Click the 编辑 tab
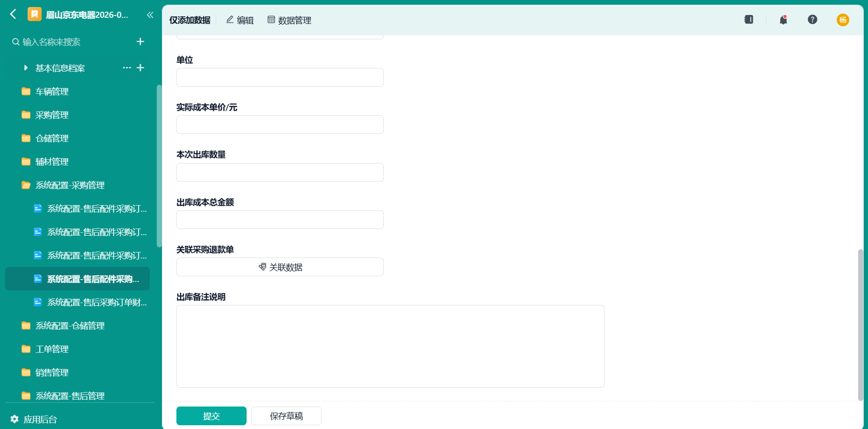The width and height of the screenshot is (868, 429). pyautogui.click(x=240, y=20)
